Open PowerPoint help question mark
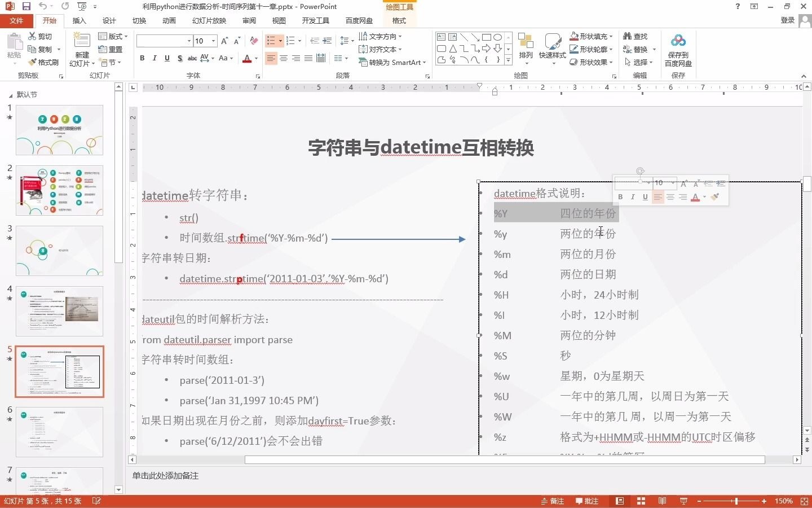 [x=738, y=6]
